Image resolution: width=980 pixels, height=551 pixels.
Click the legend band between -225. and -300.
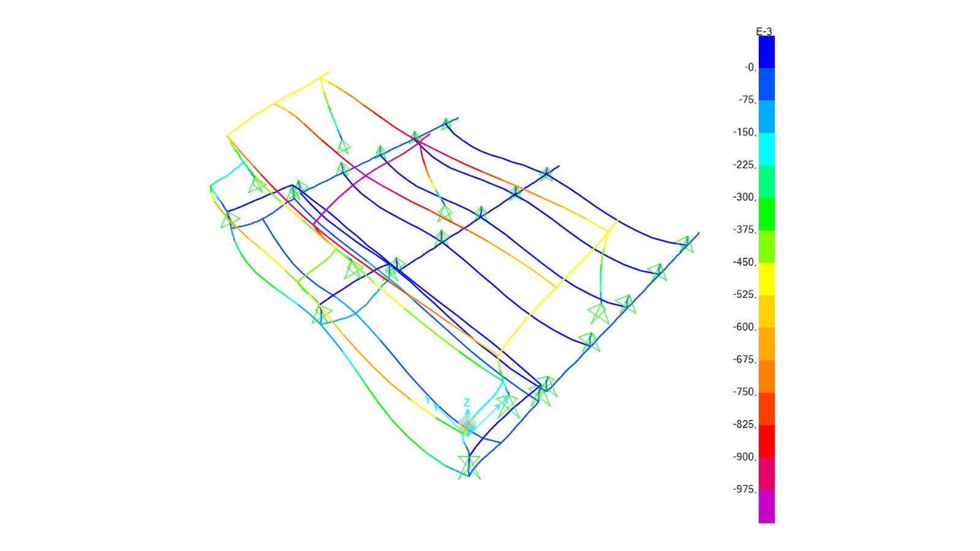click(x=766, y=181)
